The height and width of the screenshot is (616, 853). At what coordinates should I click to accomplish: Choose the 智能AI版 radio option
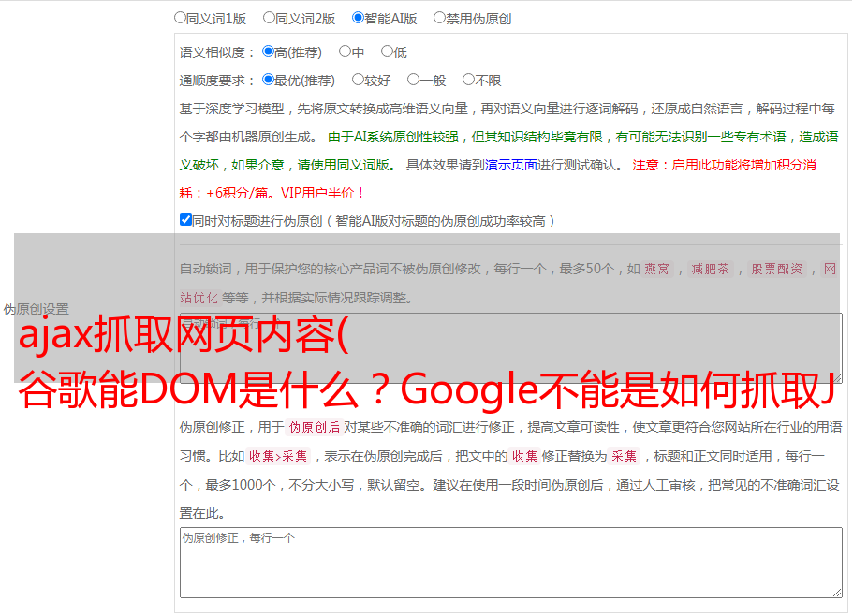click(358, 18)
